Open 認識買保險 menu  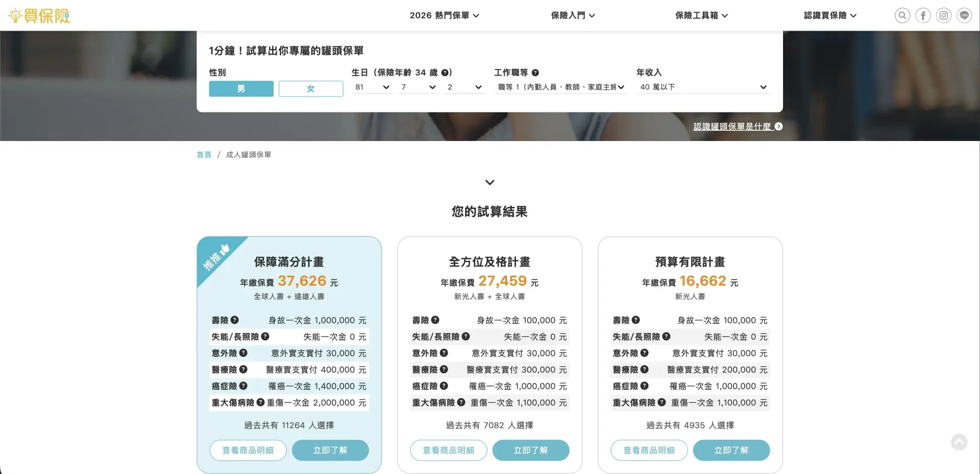(x=830, y=15)
